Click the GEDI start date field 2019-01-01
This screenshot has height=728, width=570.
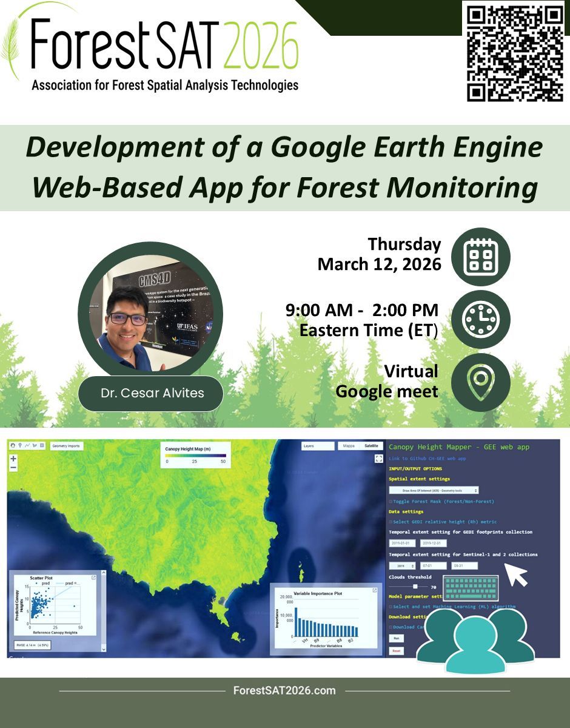point(403,543)
